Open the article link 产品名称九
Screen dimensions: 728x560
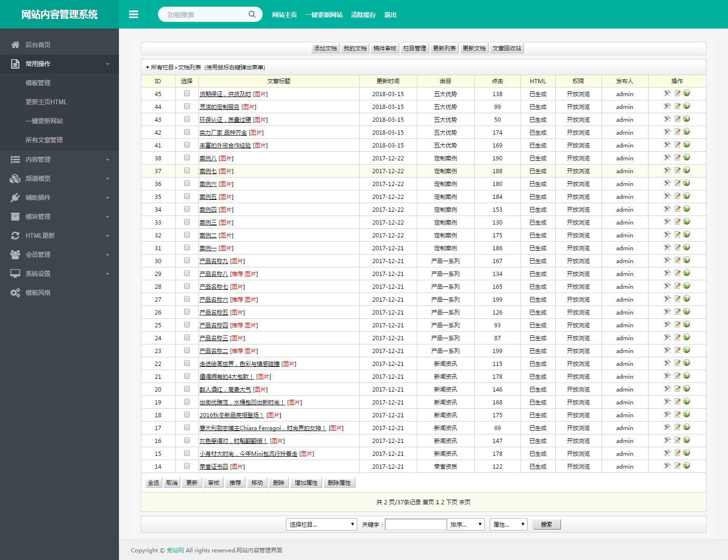click(x=214, y=261)
